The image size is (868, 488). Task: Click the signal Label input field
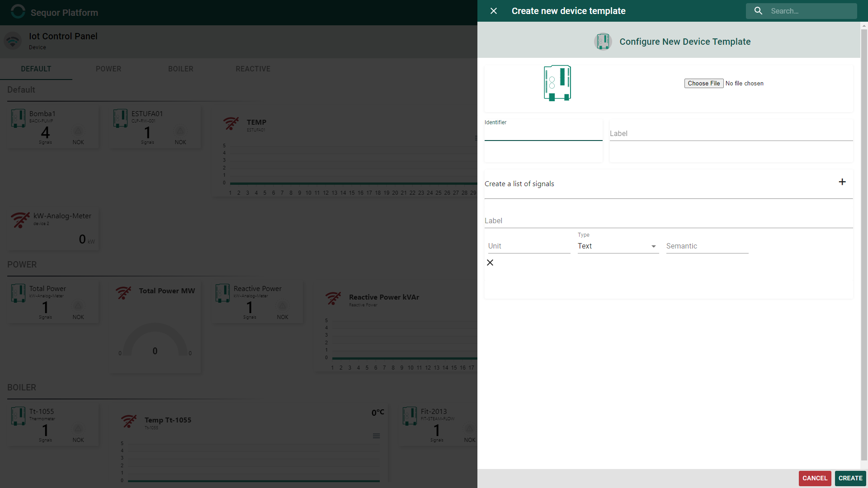[x=669, y=221]
